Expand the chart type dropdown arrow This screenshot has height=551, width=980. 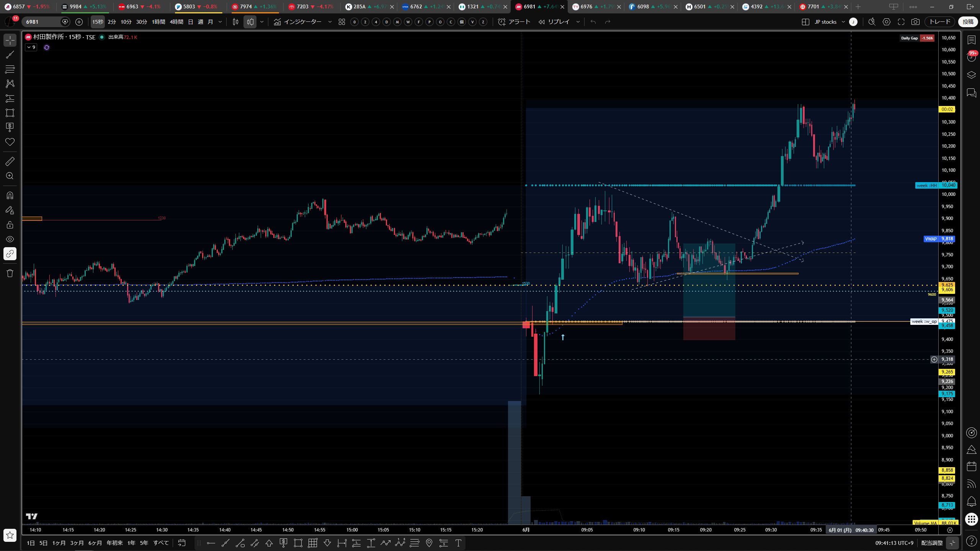pyautogui.click(x=262, y=22)
